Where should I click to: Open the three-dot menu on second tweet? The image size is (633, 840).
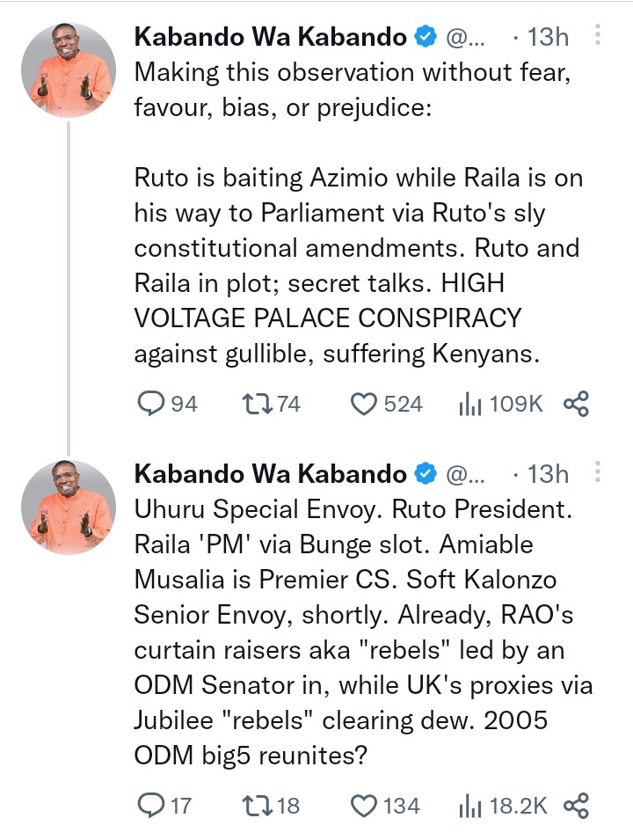point(598,473)
